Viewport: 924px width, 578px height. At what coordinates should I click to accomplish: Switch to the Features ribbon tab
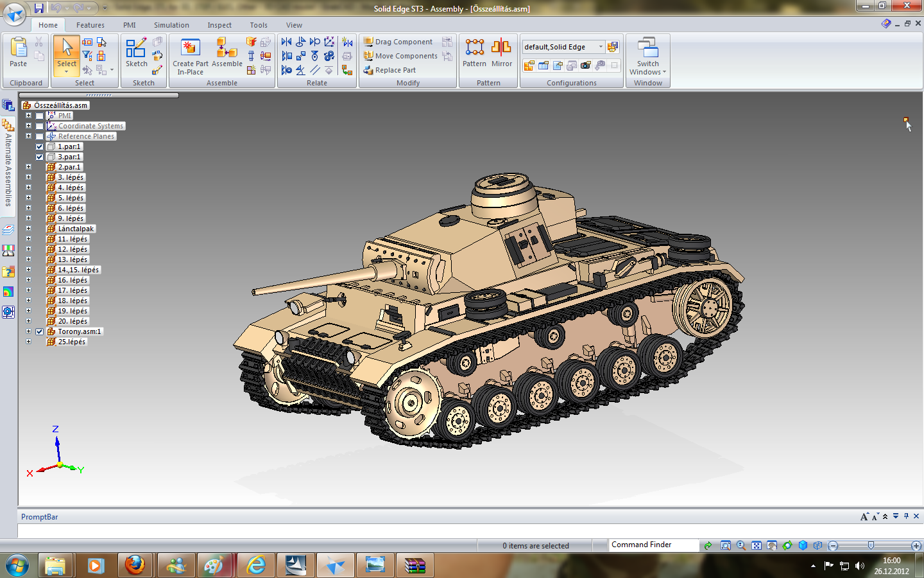coord(90,25)
